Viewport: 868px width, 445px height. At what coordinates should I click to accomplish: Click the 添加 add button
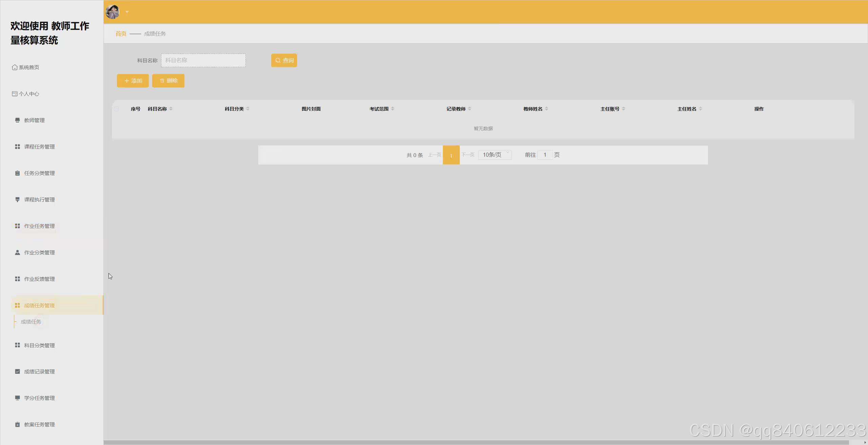(133, 81)
